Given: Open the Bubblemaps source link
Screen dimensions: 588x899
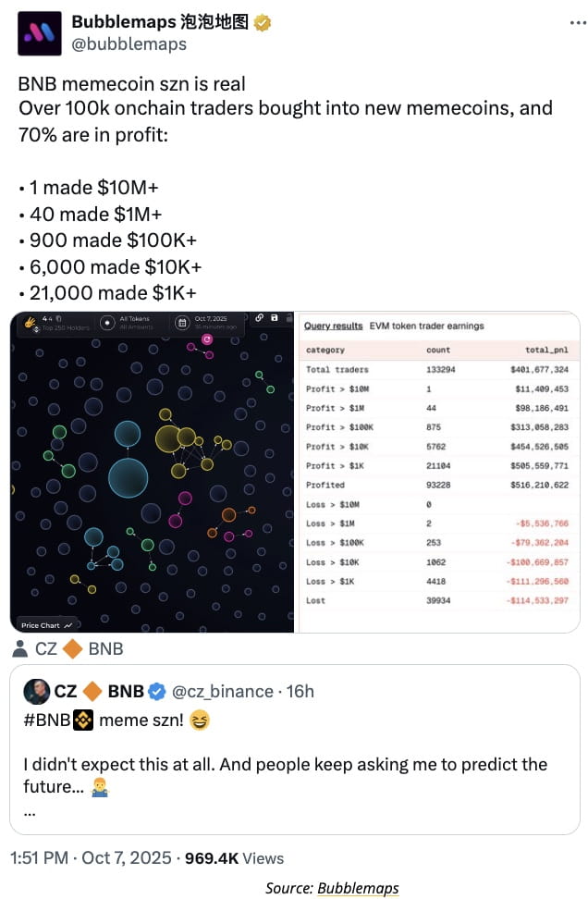Looking at the screenshot, I should tap(358, 888).
